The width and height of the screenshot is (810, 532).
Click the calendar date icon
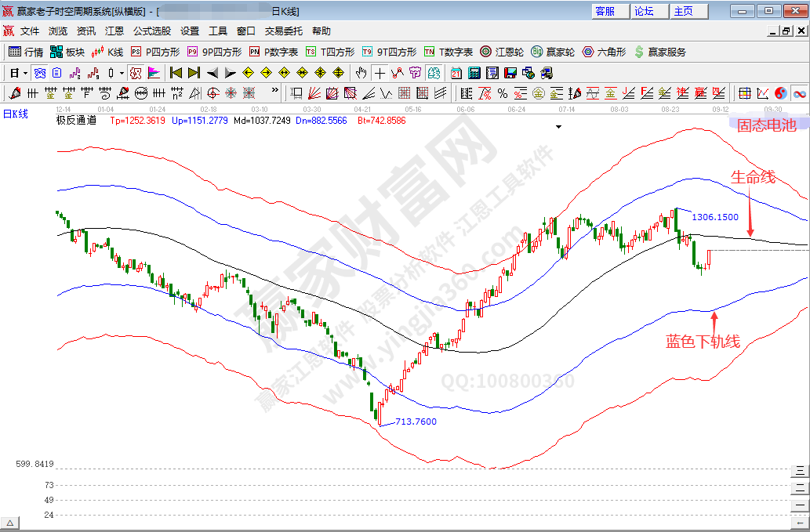pyautogui.click(x=456, y=73)
